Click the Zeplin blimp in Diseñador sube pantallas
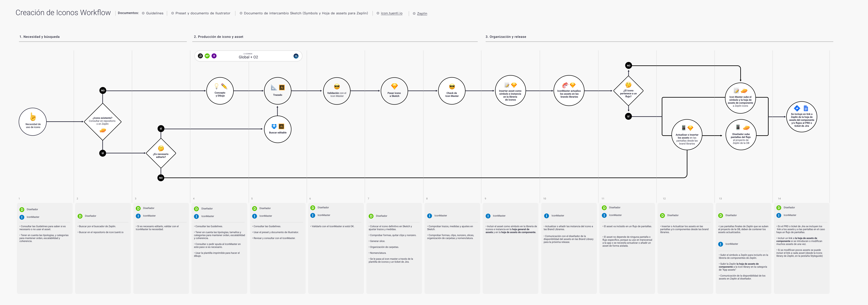 pos(746,128)
